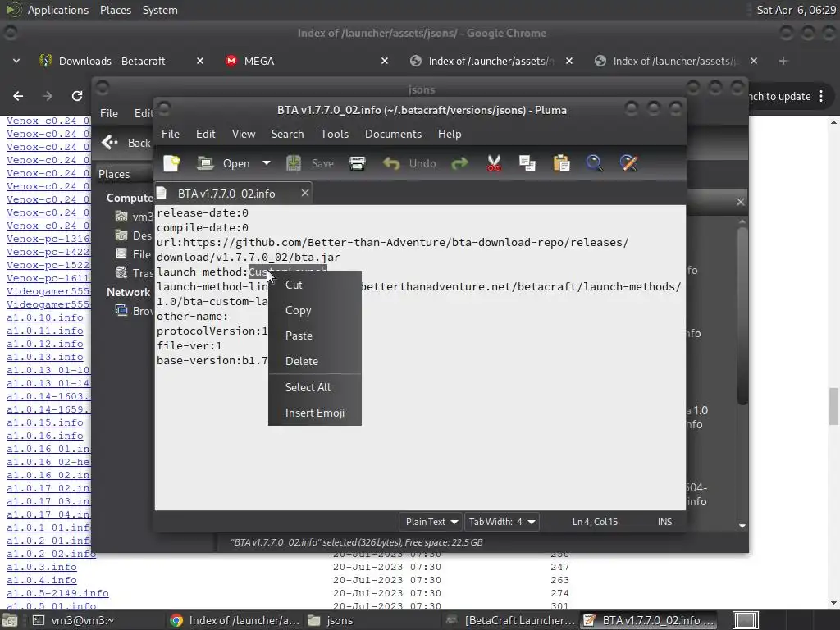Close the Downloads - Betacraft Chrome tab

tap(200, 61)
